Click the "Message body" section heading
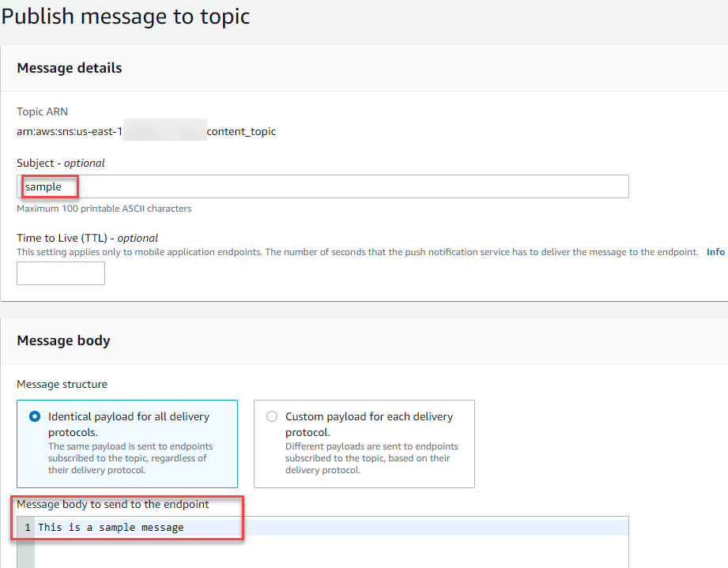 pos(63,340)
